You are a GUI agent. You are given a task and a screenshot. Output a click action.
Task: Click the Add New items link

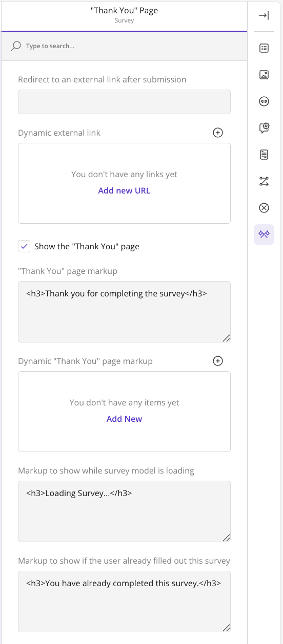[124, 419]
